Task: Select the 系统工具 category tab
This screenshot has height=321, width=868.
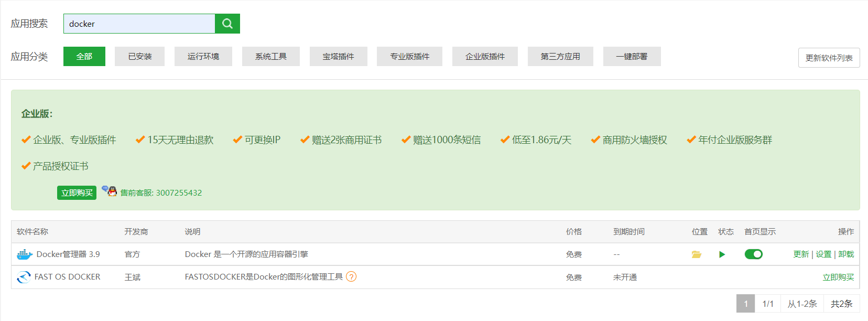Action: click(x=271, y=56)
